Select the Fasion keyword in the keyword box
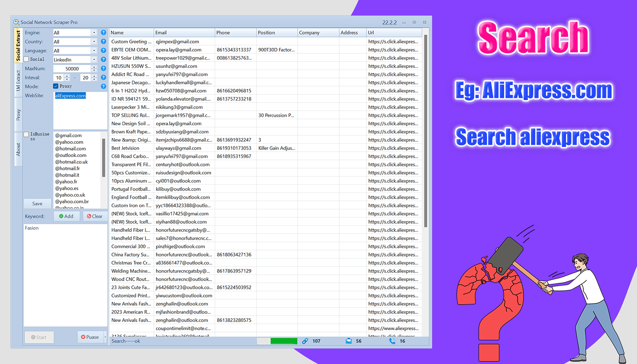Screen dimensions: 637x364 [31, 228]
